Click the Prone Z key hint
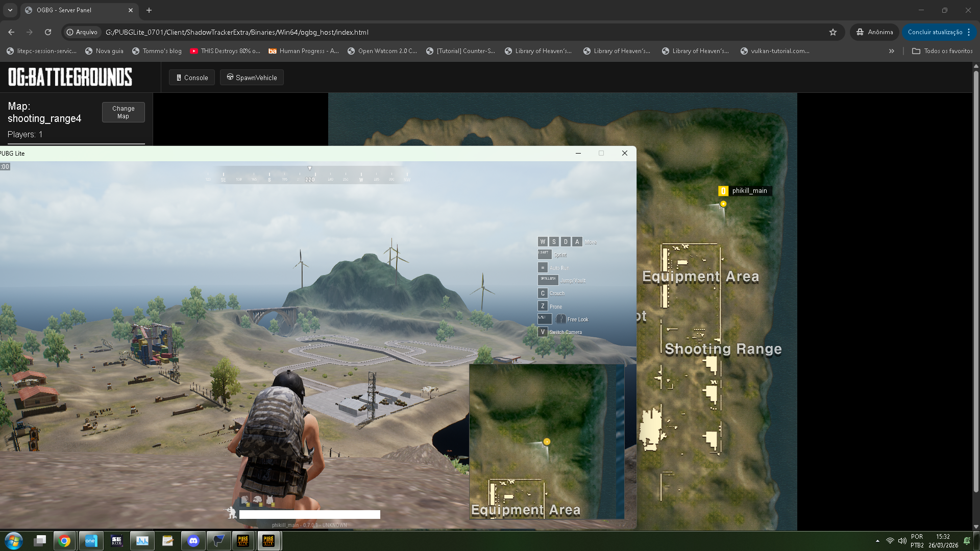 (x=543, y=306)
